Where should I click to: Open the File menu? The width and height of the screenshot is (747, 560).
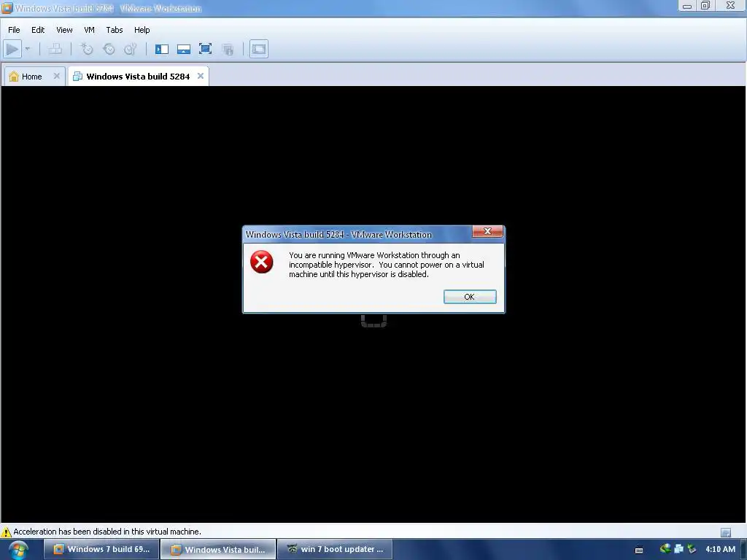[14, 29]
